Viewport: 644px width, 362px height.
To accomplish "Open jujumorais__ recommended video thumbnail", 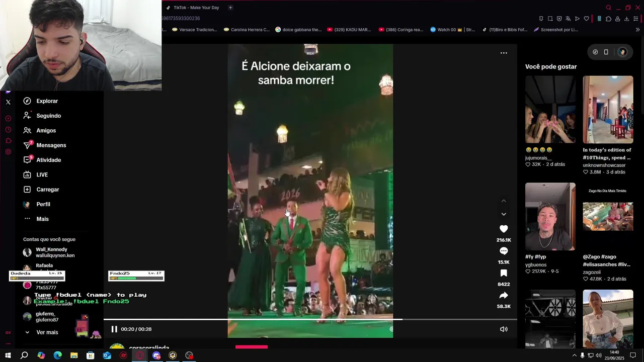I will tap(550, 110).
